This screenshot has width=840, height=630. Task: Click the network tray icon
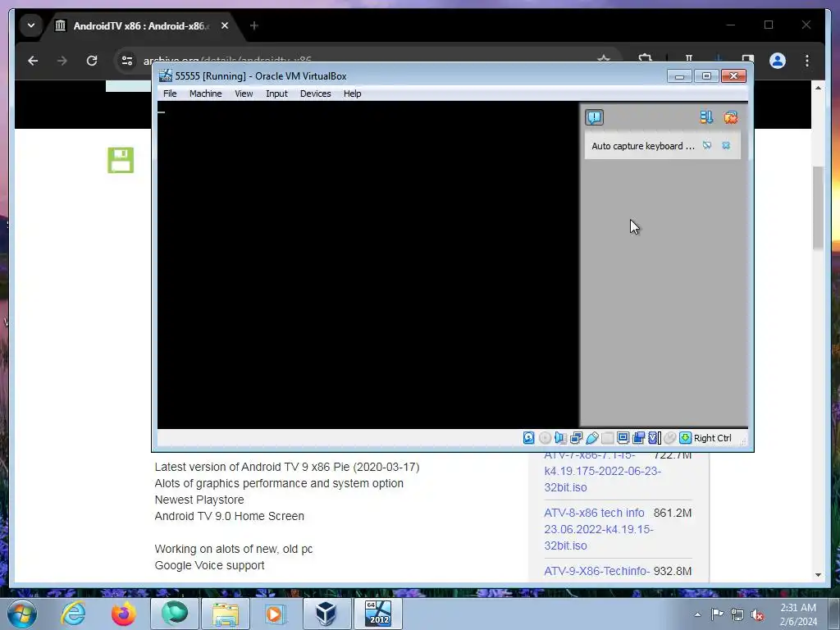point(737,615)
